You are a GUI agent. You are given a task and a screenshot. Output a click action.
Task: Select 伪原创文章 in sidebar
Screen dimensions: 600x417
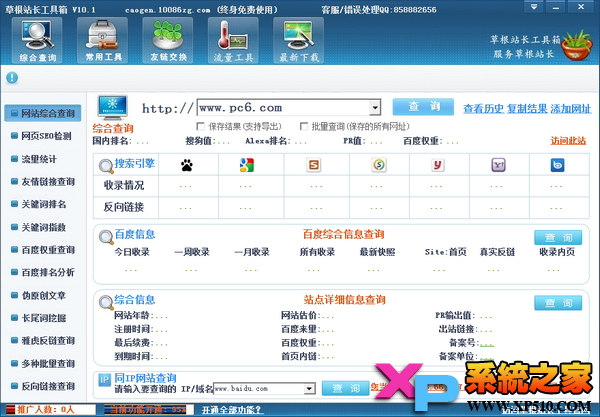[38, 295]
